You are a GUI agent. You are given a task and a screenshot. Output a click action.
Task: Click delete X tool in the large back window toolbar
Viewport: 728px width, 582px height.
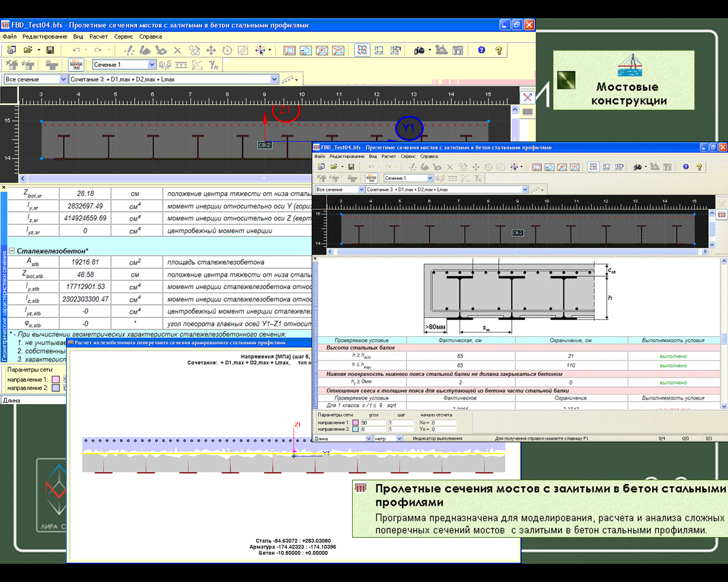tap(177, 51)
